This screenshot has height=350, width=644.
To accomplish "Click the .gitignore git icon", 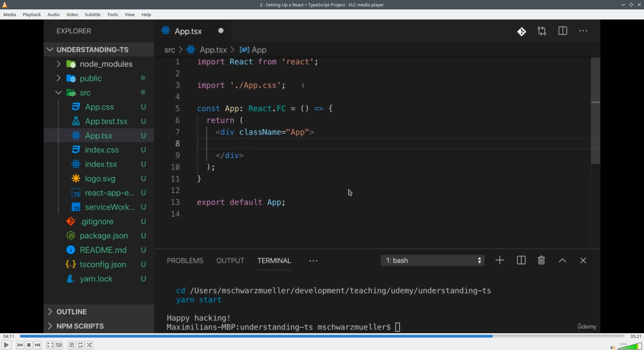I will 71,221.
